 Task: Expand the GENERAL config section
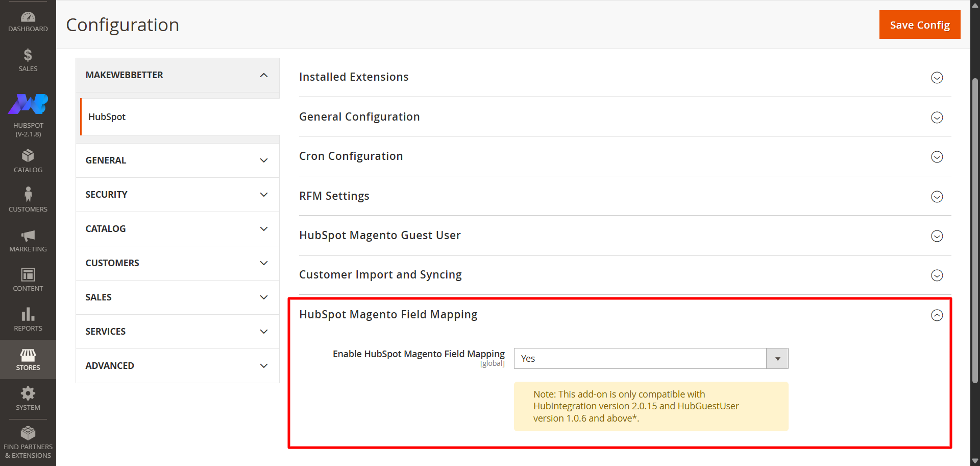[x=177, y=160]
